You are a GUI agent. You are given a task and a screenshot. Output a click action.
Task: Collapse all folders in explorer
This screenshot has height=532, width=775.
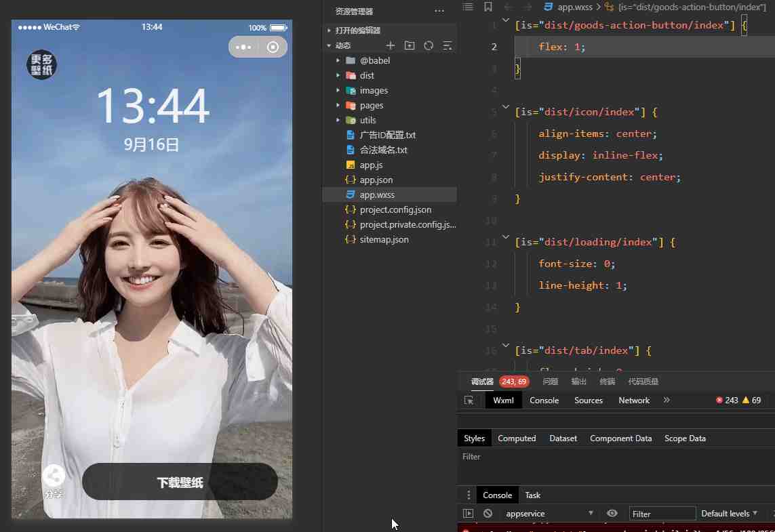[447, 45]
